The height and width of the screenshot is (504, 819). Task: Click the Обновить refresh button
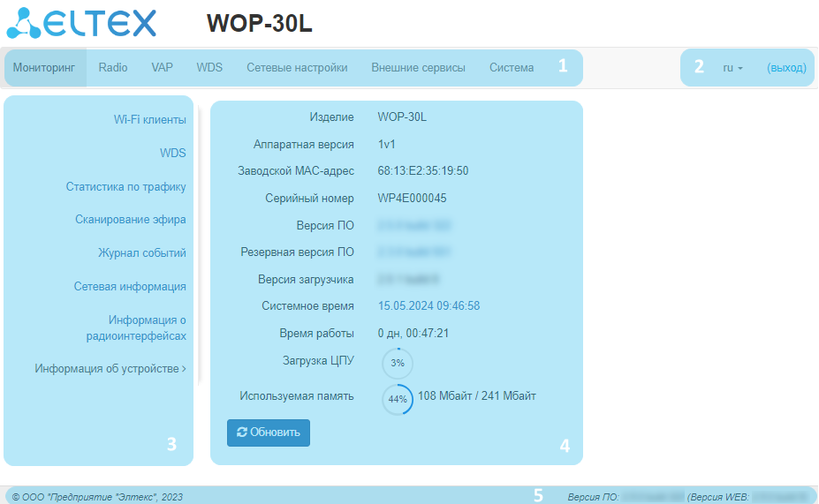tap(268, 433)
